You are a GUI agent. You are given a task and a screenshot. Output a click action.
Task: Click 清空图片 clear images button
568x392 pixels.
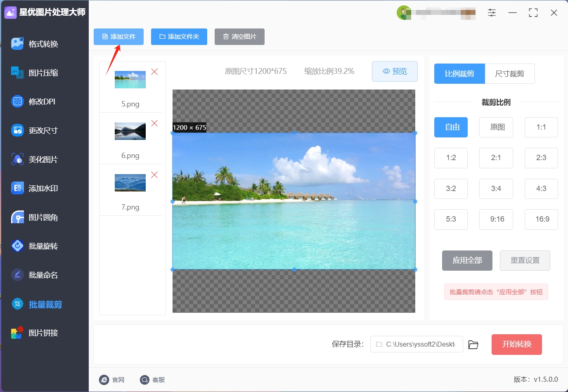tap(239, 37)
